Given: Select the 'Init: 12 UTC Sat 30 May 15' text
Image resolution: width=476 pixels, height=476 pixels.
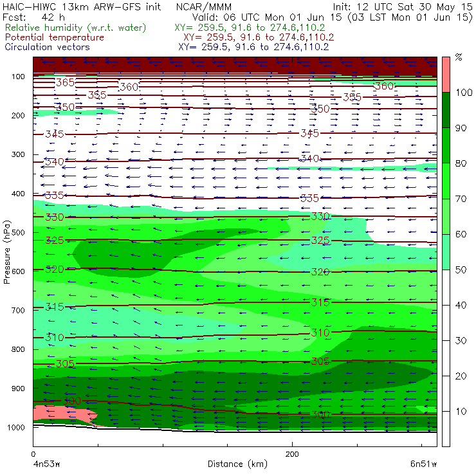Looking at the screenshot, I should [403, 6].
